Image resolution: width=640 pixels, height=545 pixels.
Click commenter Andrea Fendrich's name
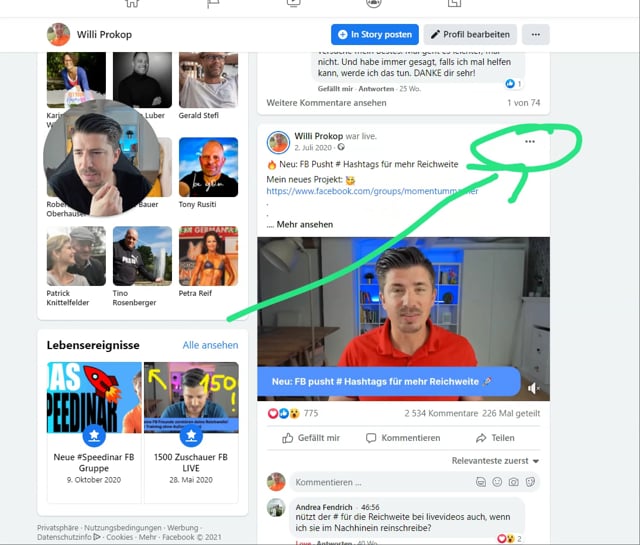(324, 507)
